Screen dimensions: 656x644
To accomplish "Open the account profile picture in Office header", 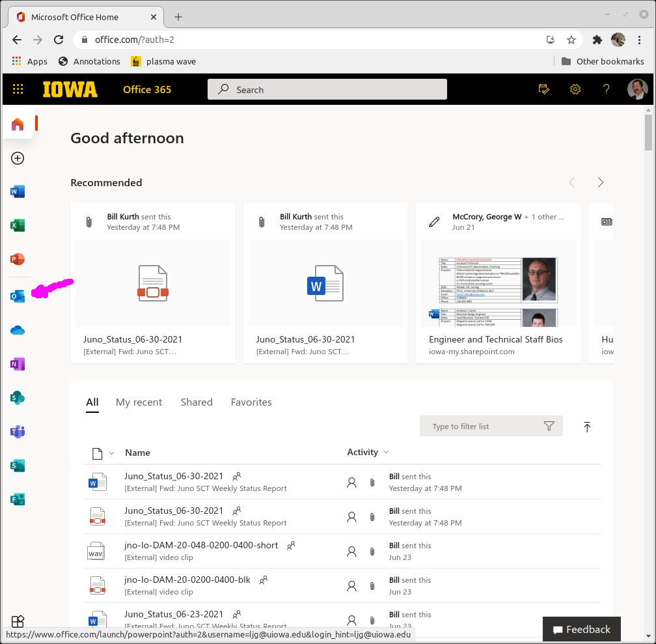I will [x=637, y=89].
